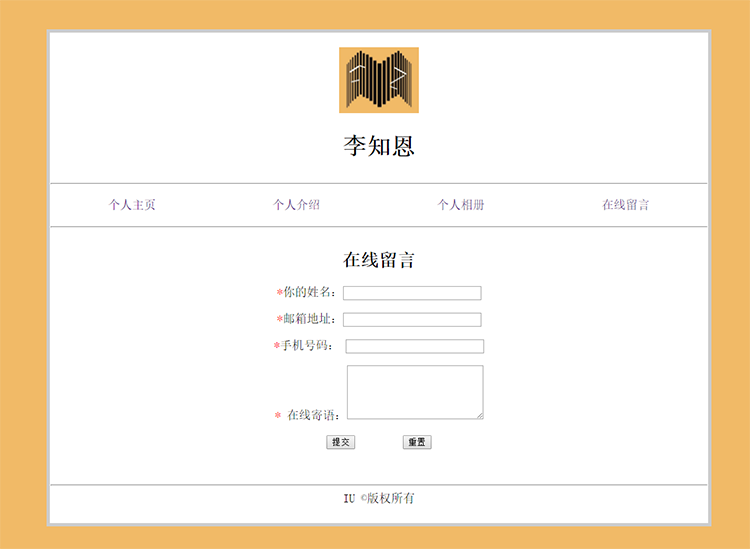Open the 个人主页 navigation link
The height and width of the screenshot is (549, 750).
pyautogui.click(x=132, y=205)
